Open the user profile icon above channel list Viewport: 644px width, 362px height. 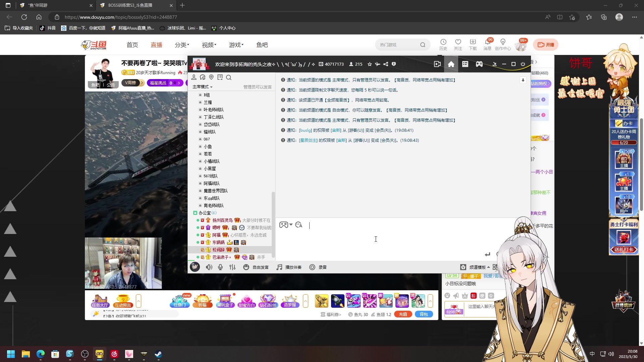click(194, 77)
